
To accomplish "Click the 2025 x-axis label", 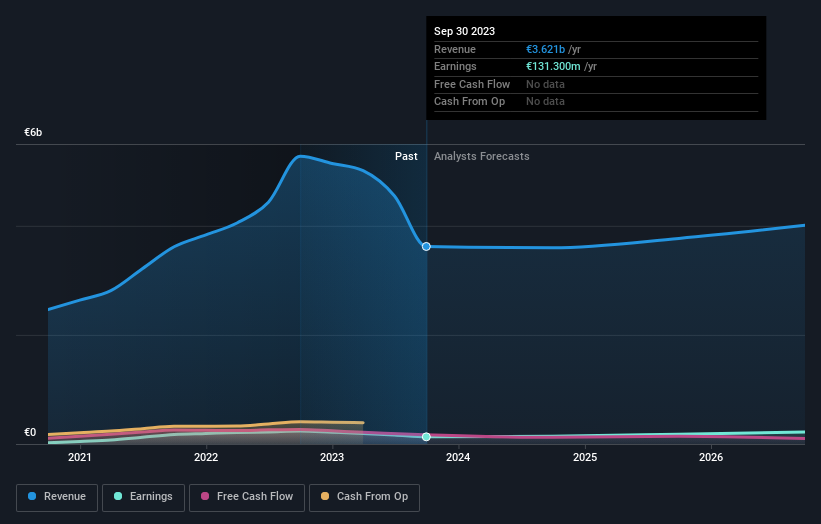I will click(x=585, y=458).
